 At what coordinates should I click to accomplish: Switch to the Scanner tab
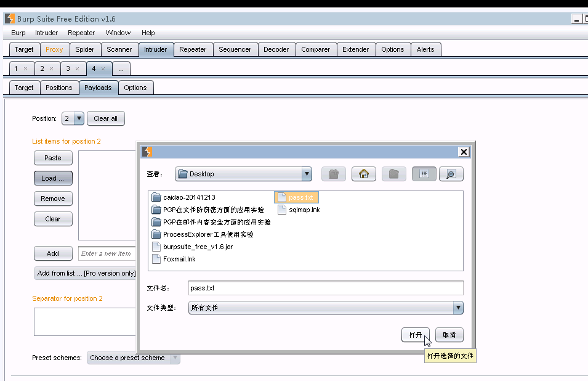(119, 49)
